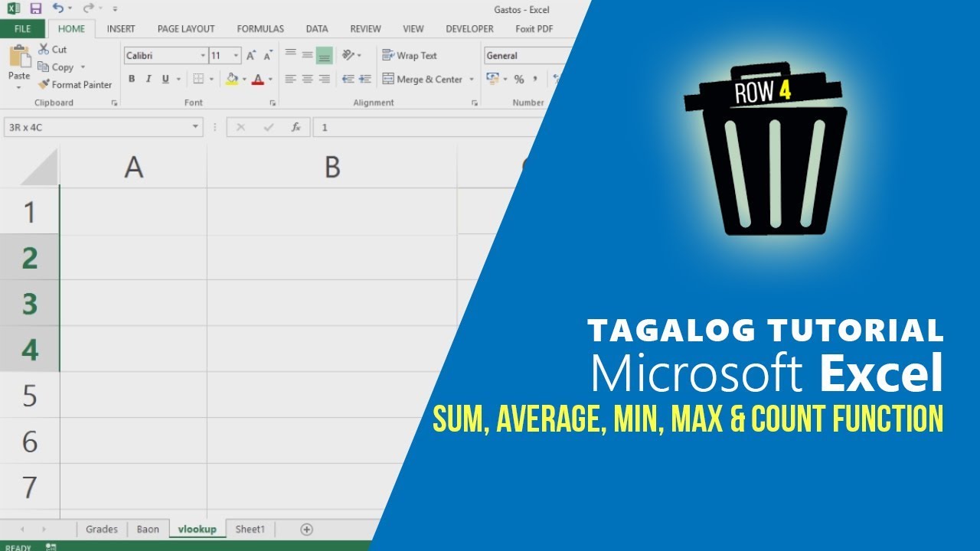Click the Save icon in quick access toolbar

(x=35, y=8)
